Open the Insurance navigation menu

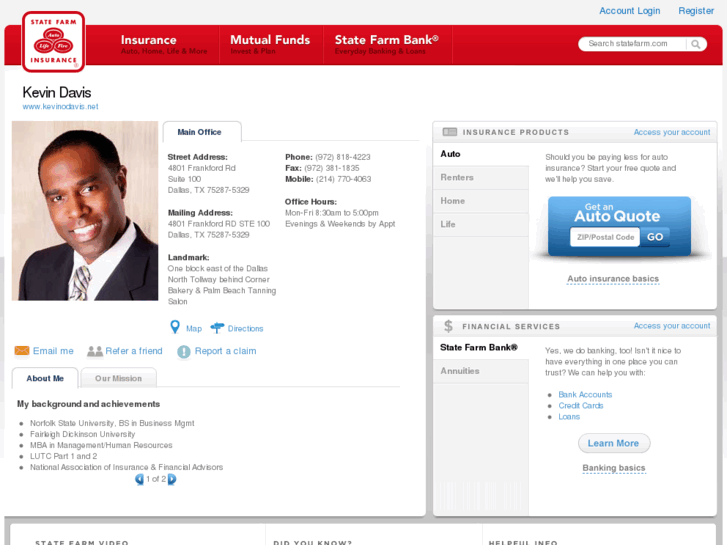click(x=164, y=45)
